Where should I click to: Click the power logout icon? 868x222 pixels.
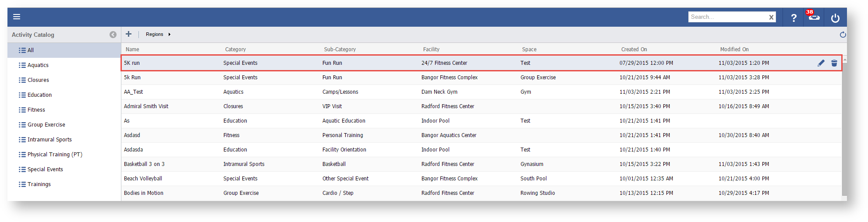[x=835, y=18]
